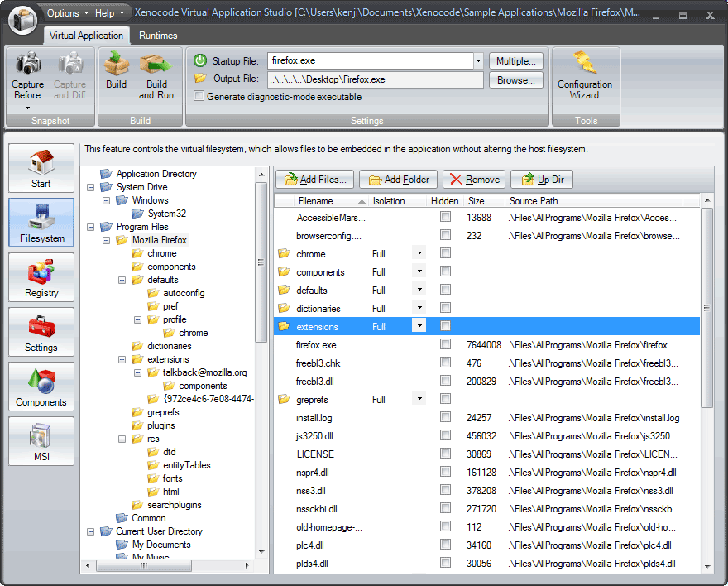Viewport: 728px width, 586px height.
Task: Open isolation dropdown for chrome folder
Action: point(419,253)
